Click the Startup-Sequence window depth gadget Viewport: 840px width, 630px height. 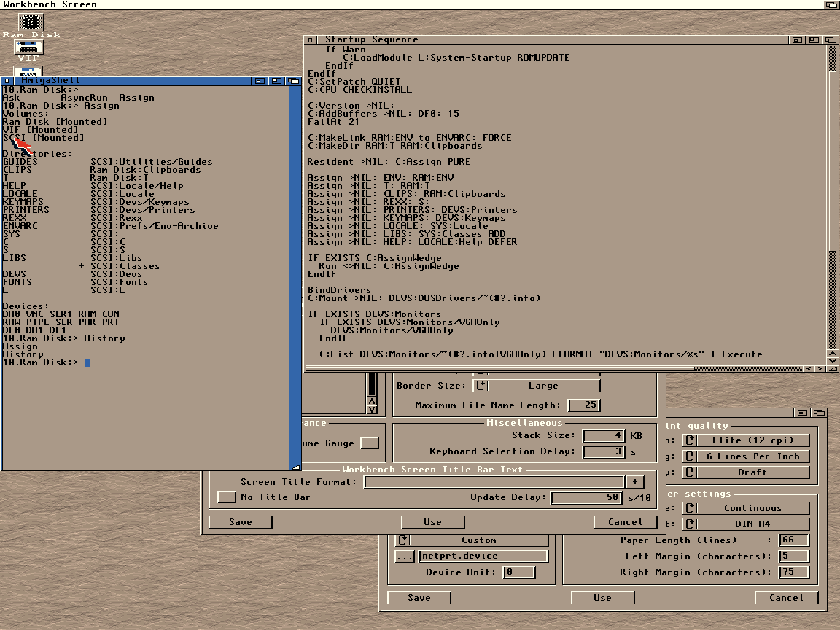tap(831, 39)
